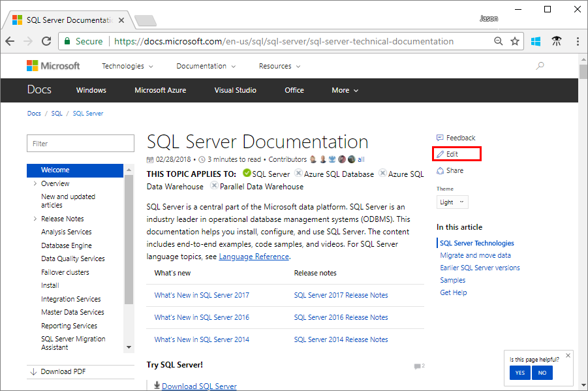Toggle the SQL Server green check tag

tap(247, 174)
